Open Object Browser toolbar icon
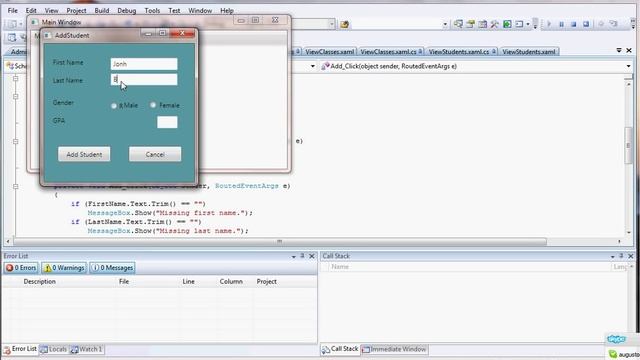The image size is (640, 360). click(x=482, y=24)
